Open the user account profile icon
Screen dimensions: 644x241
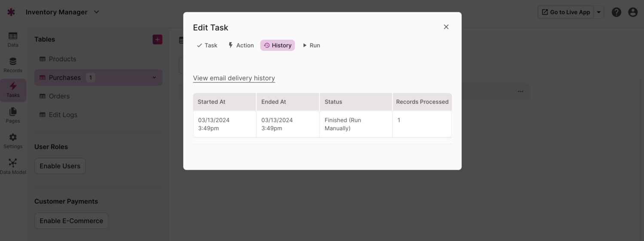[633, 12]
